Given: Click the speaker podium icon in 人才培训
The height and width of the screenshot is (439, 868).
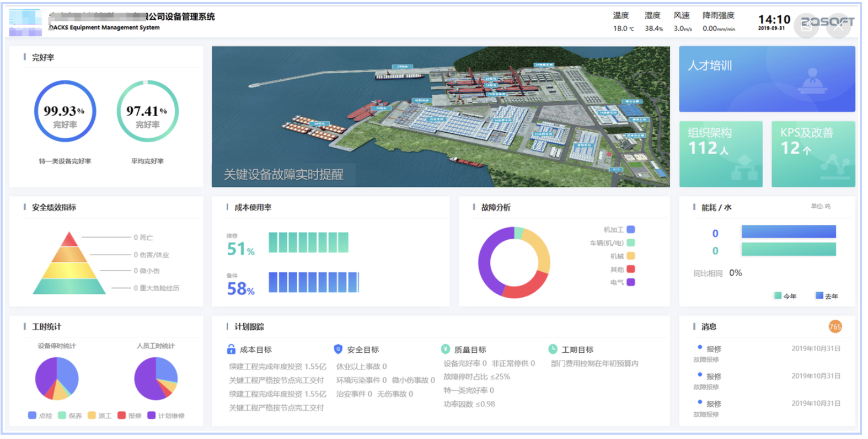Looking at the screenshot, I should click(812, 80).
